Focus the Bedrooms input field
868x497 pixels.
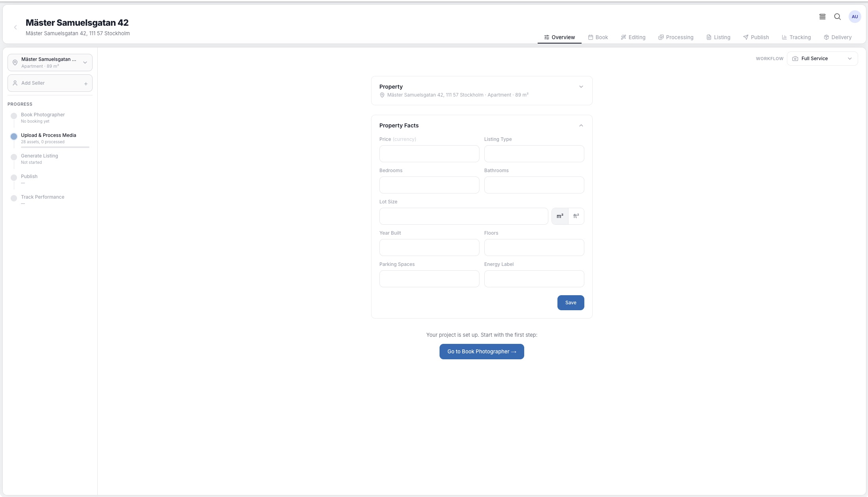point(429,185)
